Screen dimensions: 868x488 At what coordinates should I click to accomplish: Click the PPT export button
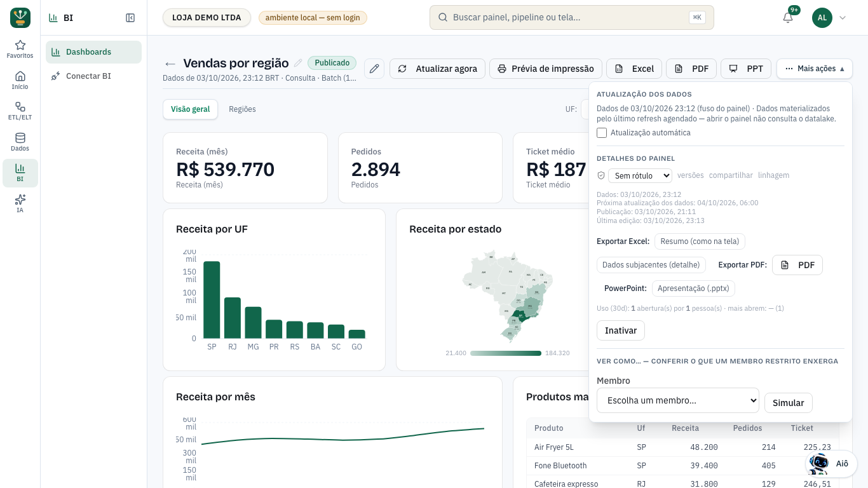(x=746, y=69)
